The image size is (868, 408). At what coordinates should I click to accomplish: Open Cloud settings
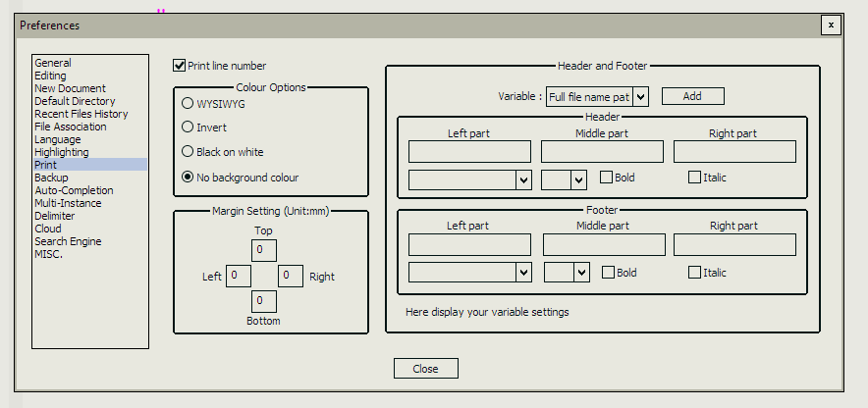[x=89, y=229]
